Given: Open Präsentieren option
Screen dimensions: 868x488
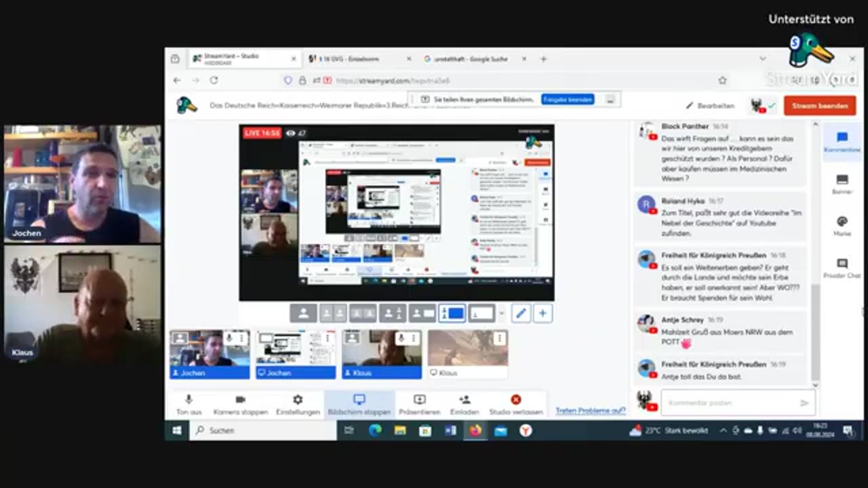Looking at the screenshot, I should click(420, 405).
